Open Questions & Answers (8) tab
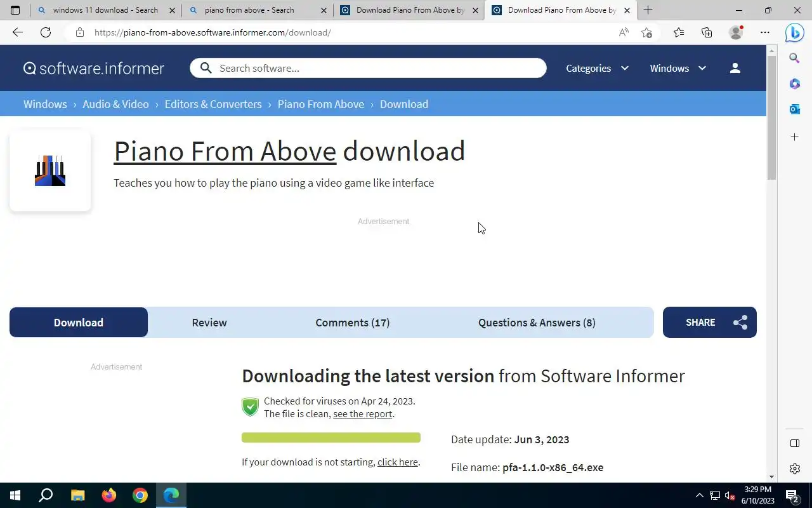 537,323
